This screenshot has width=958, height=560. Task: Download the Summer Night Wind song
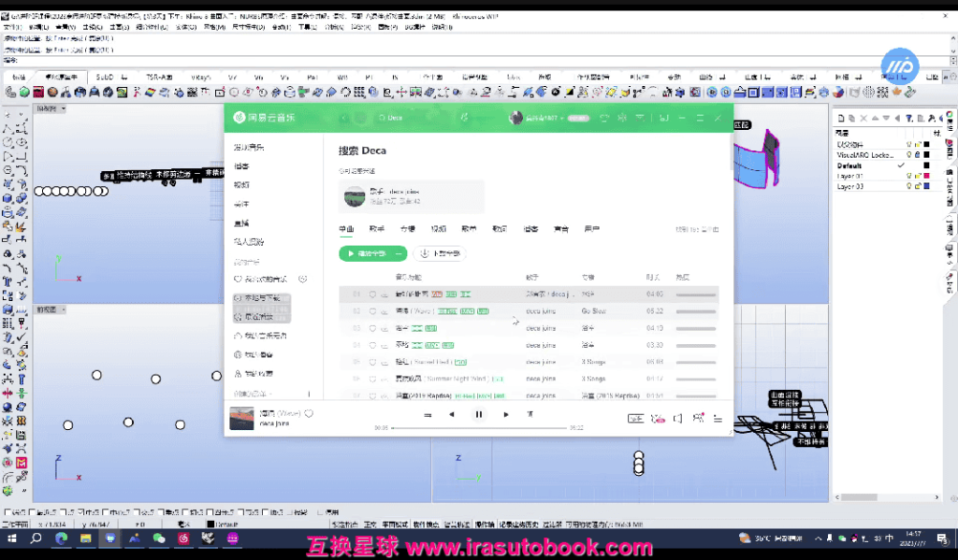coord(384,379)
